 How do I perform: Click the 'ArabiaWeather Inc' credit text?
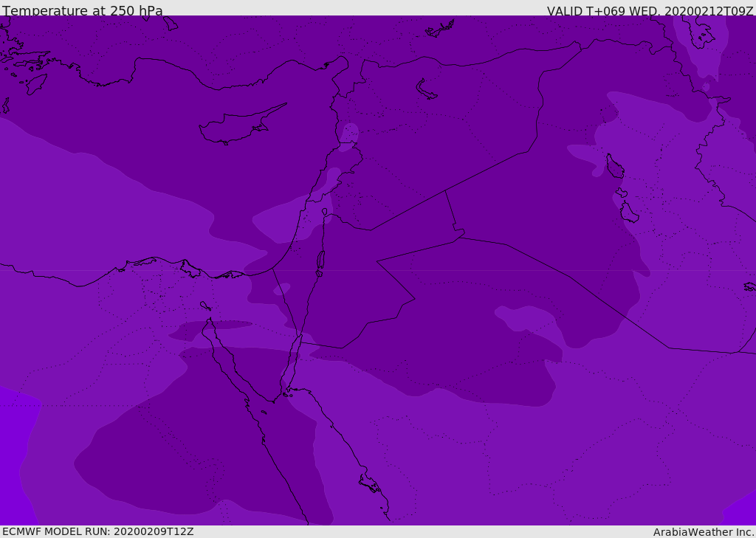pyautogui.click(x=703, y=532)
